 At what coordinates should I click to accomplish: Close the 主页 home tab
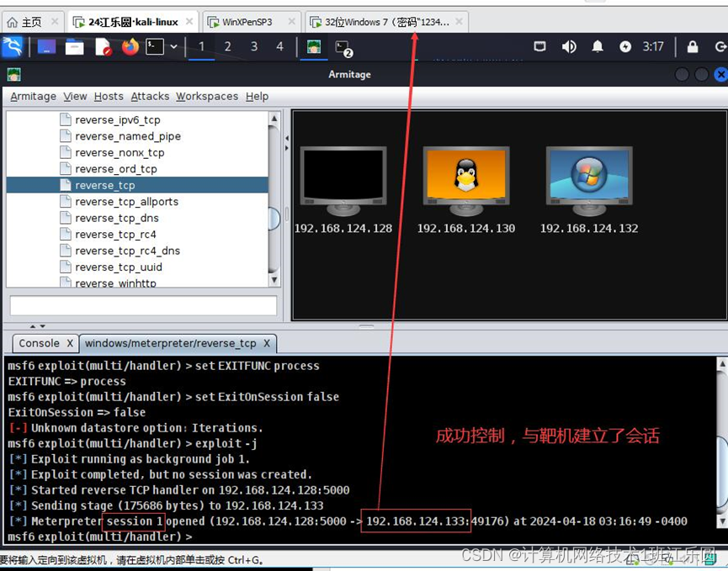point(55,21)
